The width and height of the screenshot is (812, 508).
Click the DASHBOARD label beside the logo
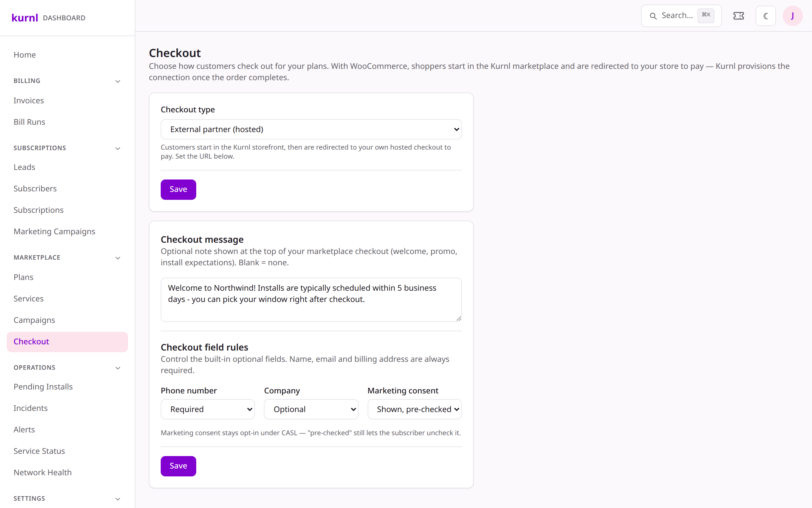pyautogui.click(x=64, y=18)
